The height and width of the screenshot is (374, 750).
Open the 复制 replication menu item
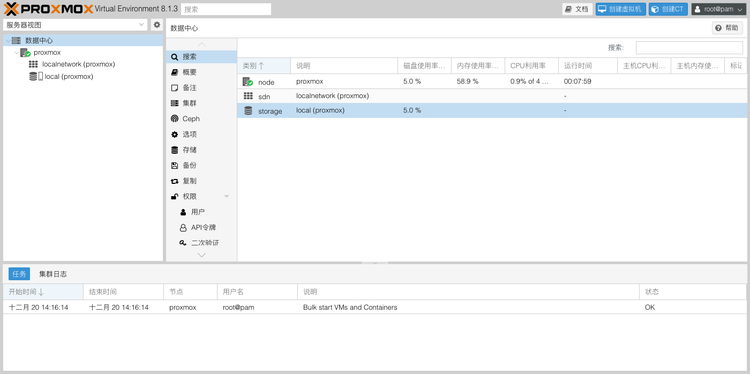pyautogui.click(x=201, y=181)
